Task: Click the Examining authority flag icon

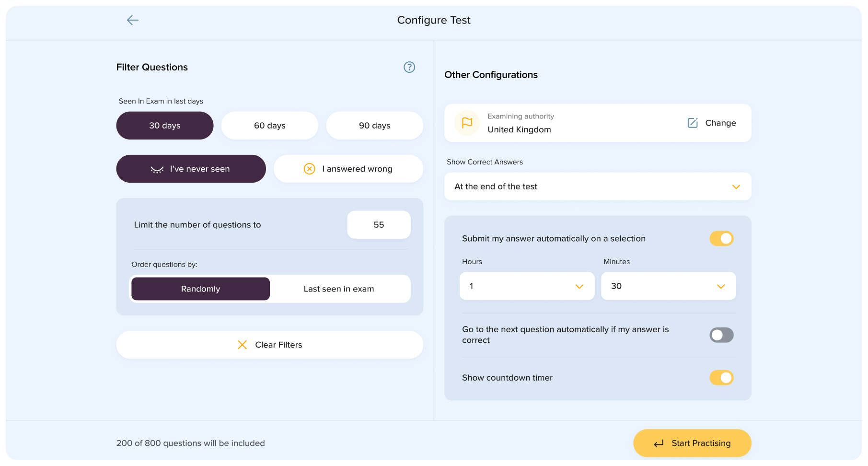Action: (467, 123)
